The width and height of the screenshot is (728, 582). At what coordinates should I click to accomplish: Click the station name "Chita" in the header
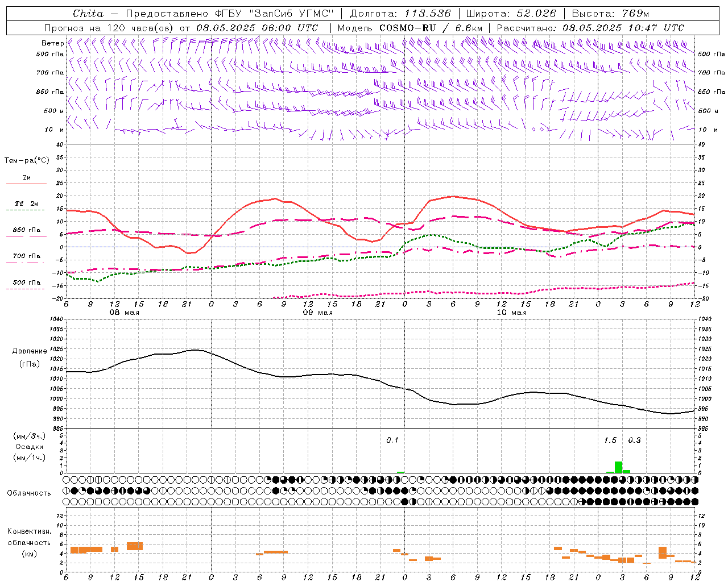[x=88, y=14]
